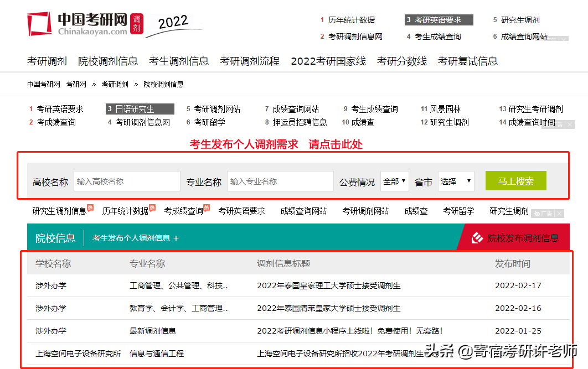Click date cell 2022-02-16
The width and height of the screenshot is (588, 369).
pos(518,308)
